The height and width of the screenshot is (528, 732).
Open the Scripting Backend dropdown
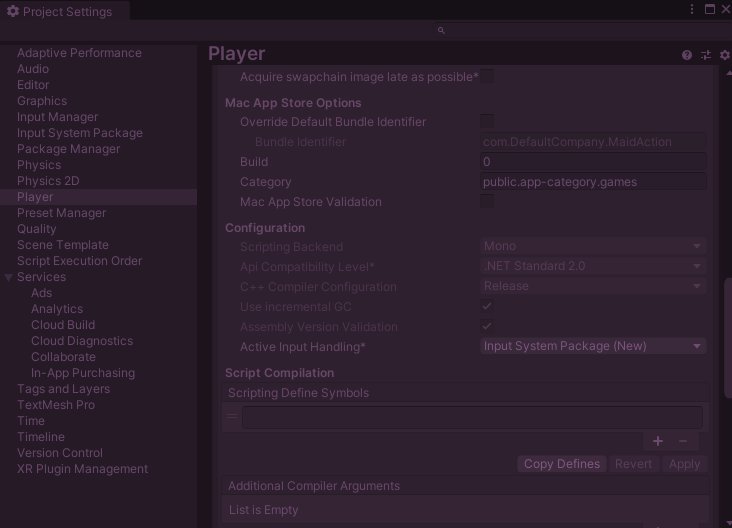[x=593, y=247]
